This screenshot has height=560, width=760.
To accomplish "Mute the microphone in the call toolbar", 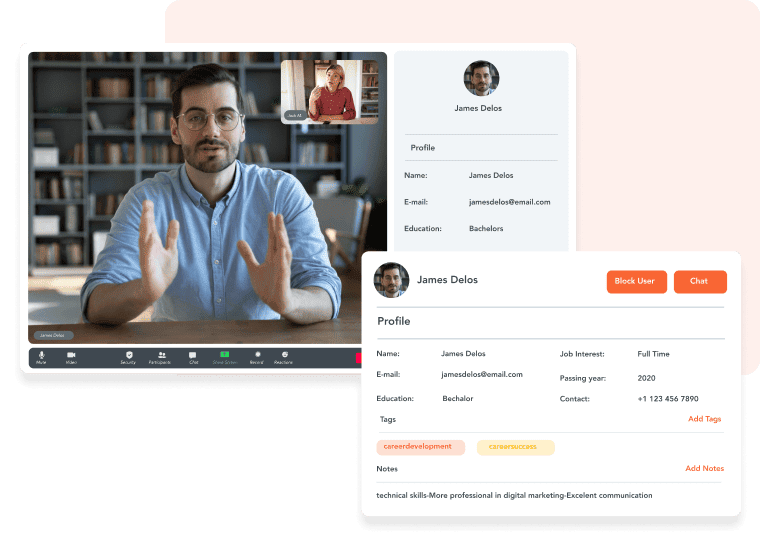I will 41,356.
